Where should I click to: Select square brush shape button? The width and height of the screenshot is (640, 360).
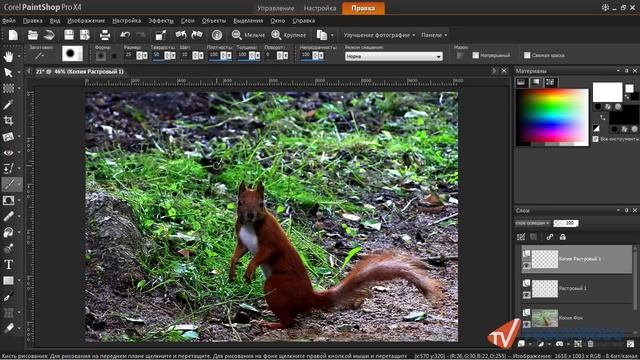tap(114, 56)
